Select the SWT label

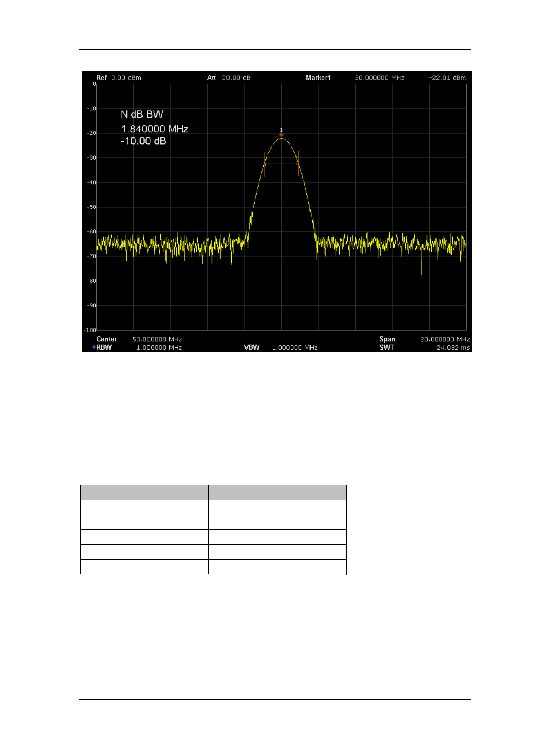[x=386, y=347]
